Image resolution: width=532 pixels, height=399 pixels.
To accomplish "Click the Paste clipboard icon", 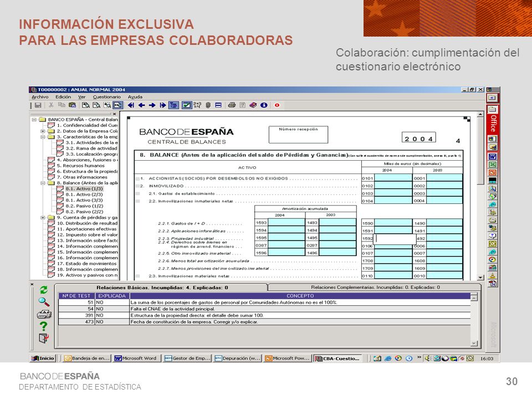I will (x=72, y=105).
